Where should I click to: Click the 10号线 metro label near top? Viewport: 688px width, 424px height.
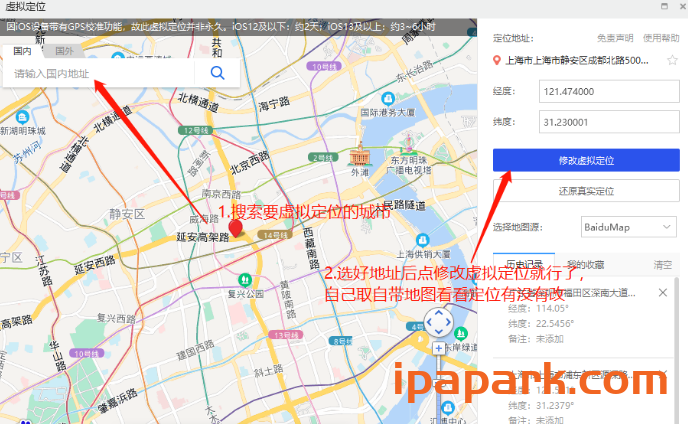324,66
